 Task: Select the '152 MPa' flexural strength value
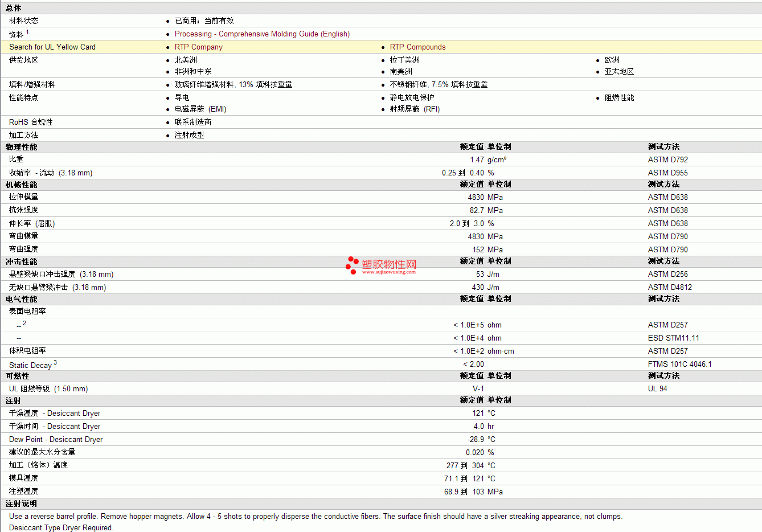487,250
